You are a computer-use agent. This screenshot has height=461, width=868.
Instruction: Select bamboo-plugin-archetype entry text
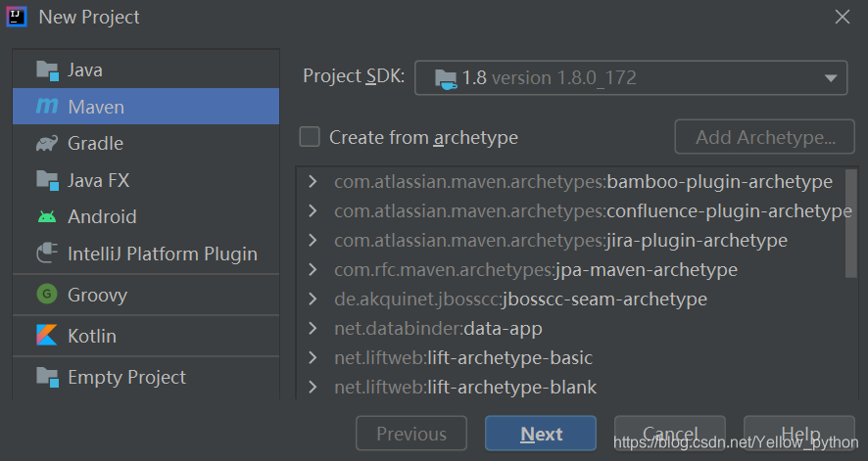pos(584,181)
